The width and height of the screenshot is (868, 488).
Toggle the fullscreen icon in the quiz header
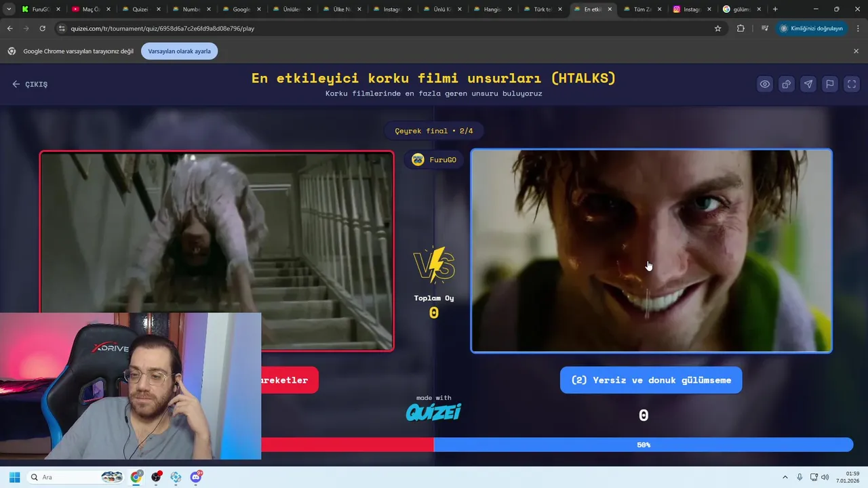click(x=852, y=84)
